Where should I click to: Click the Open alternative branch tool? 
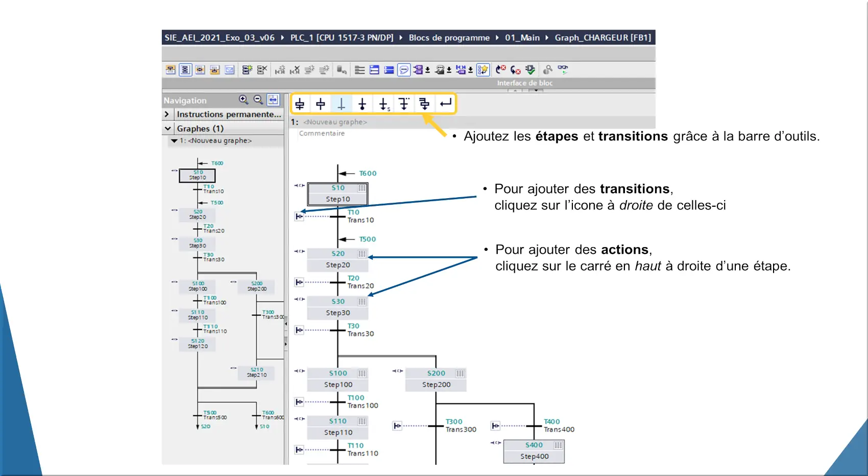[404, 104]
